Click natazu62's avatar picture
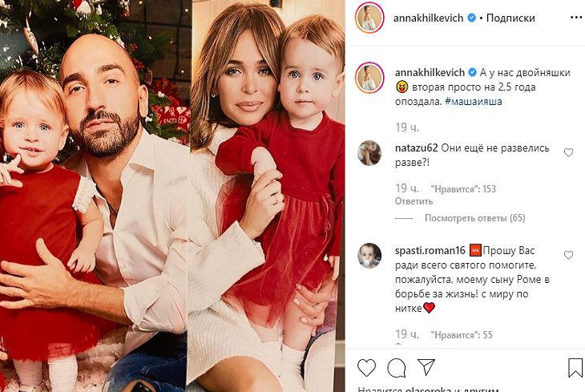The image size is (585, 392). 369,152
